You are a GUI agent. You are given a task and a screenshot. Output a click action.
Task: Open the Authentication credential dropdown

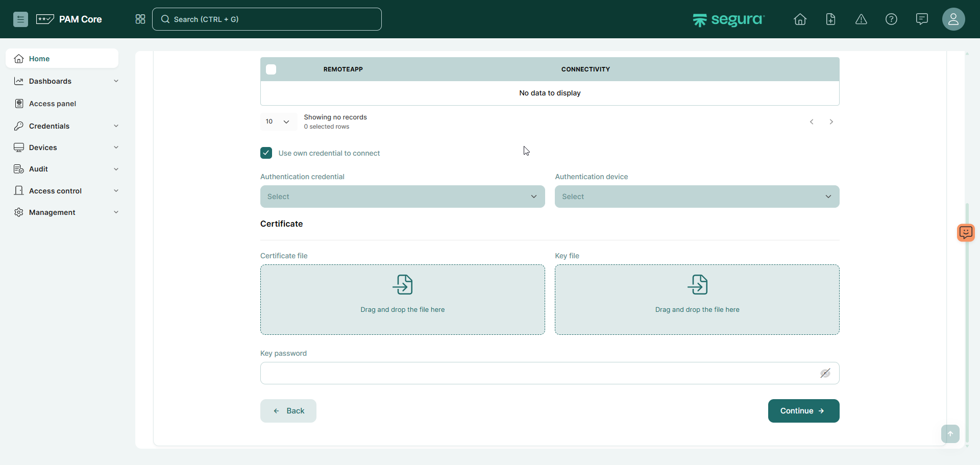coord(402,197)
